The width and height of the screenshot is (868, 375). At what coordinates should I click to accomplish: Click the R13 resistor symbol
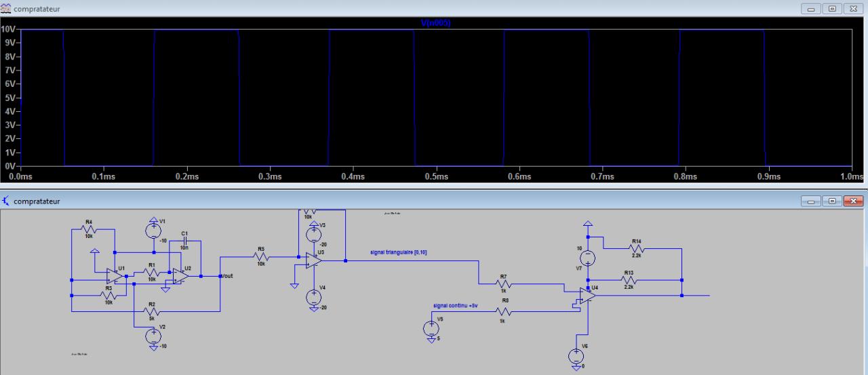(x=629, y=279)
